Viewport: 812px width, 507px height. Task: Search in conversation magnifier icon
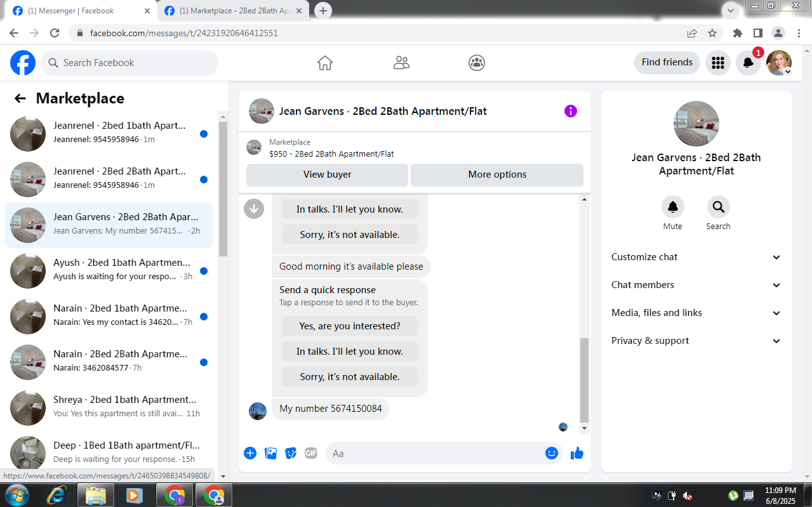(718, 207)
